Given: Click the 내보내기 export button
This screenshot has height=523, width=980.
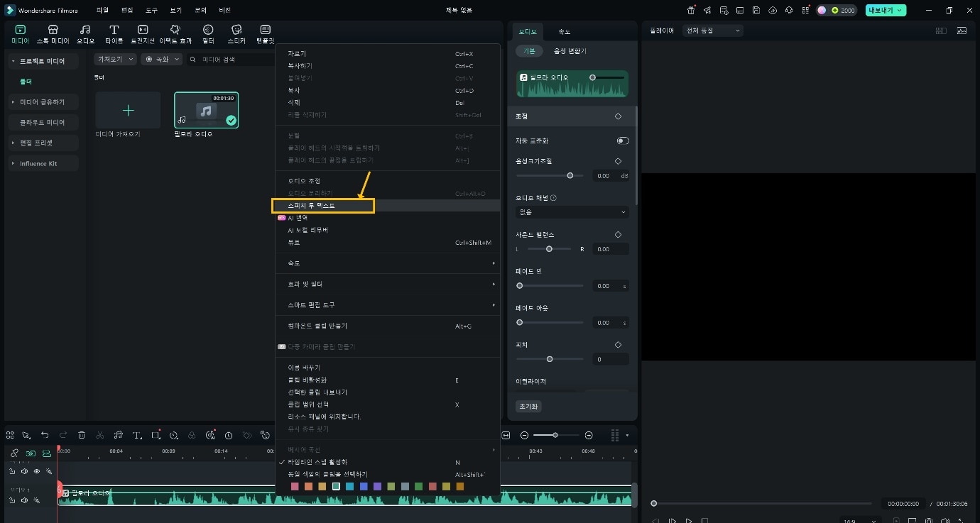Looking at the screenshot, I should pyautogui.click(x=886, y=10).
